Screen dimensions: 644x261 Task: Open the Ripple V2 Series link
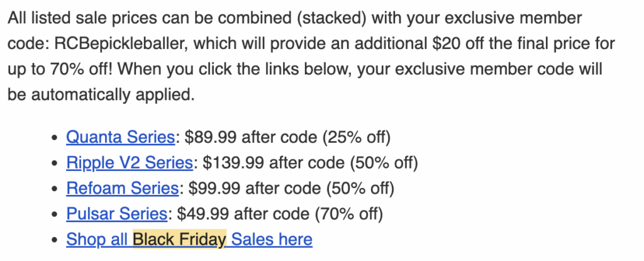pos(130,163)
